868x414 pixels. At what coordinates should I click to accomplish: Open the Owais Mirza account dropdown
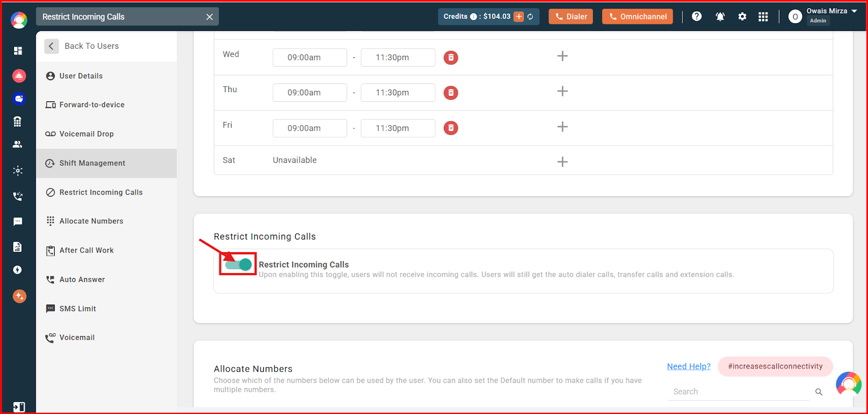(854, 11)
